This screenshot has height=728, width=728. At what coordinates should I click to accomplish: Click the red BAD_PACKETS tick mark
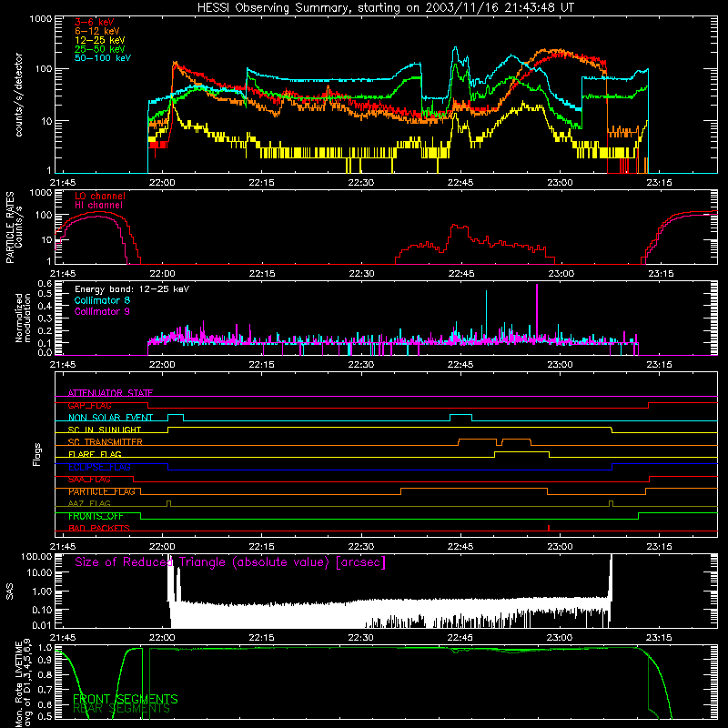tap(549, 528)
